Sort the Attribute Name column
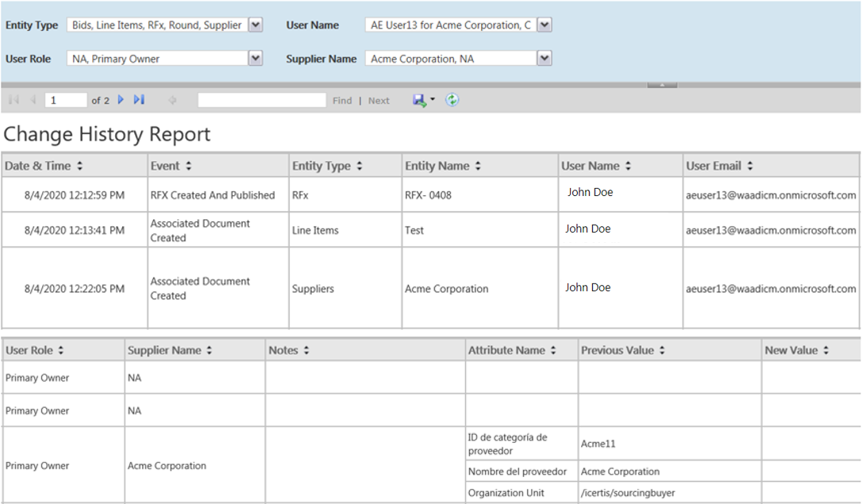This screenshot has height=504, width=862. click(553, 350)
